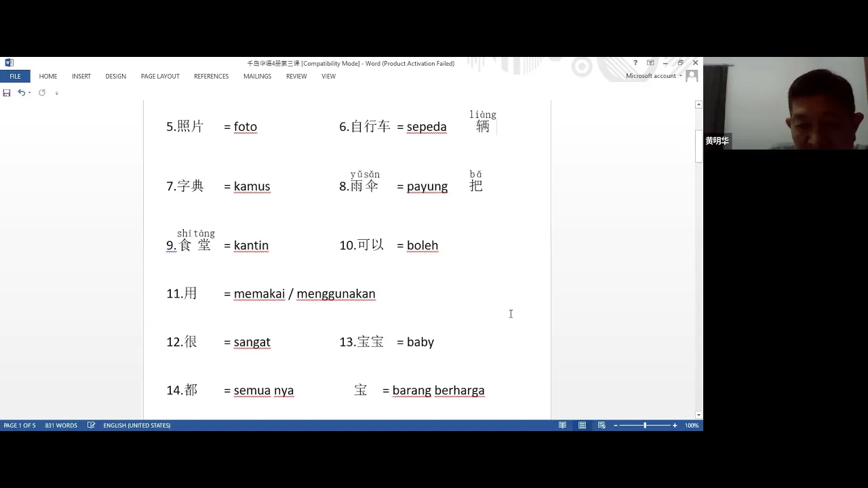Image resolution: width=868 pixels, height=488 pixels.
Task: Click the character 把 after payung
Action: pyautogui.click(x=476, y=186)
